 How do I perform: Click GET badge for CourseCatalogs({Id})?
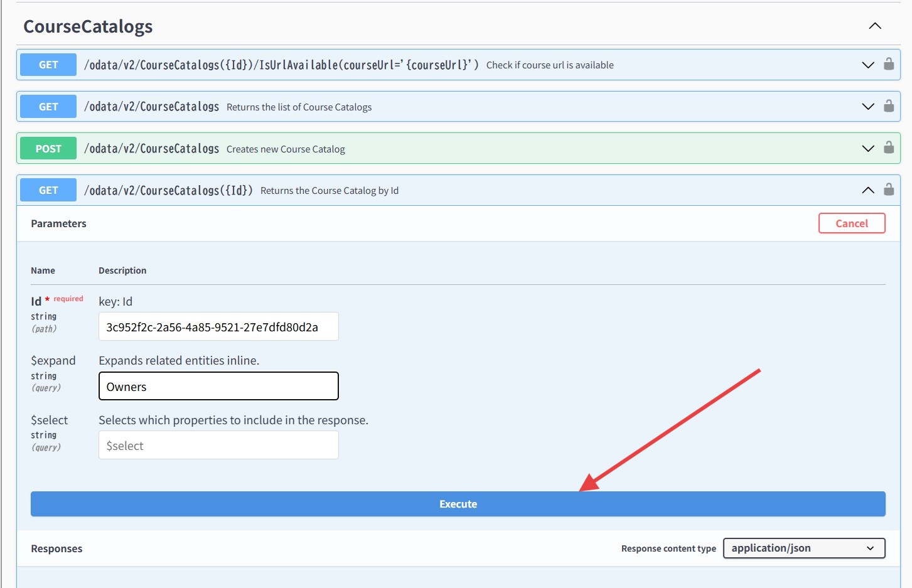point(48,190)
